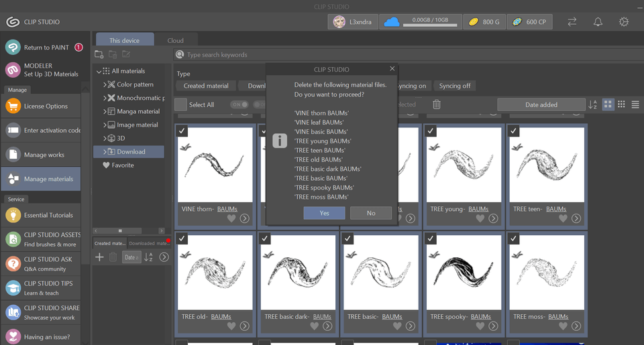Expand Manga material folder
The width and height of the screenshot is (644, 345).
[105, 112]
